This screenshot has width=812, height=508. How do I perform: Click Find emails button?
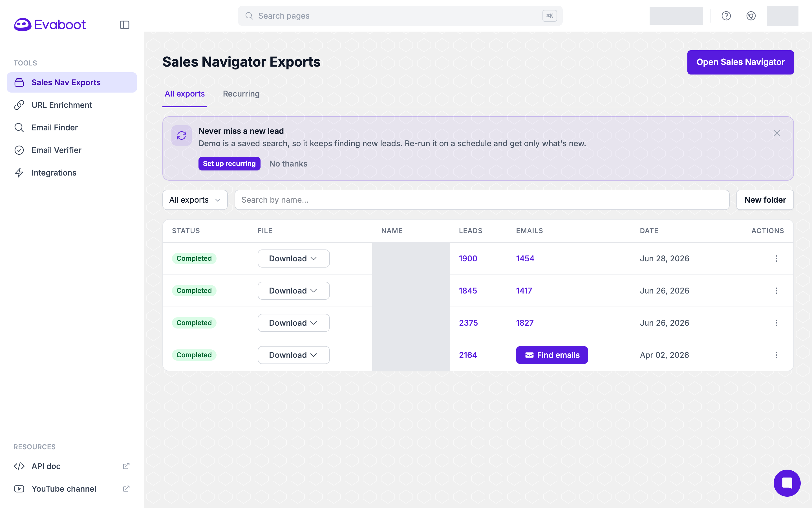click(x=552, y=355)
